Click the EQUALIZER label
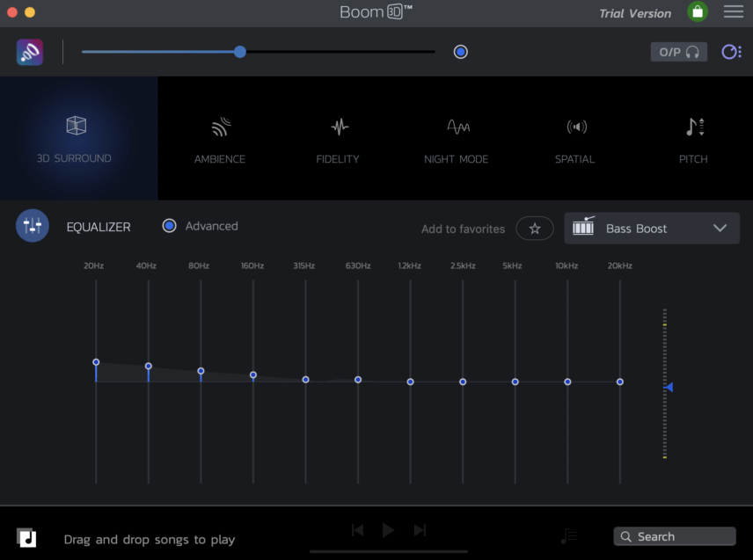The image size is (753, 560). [99, 227]
